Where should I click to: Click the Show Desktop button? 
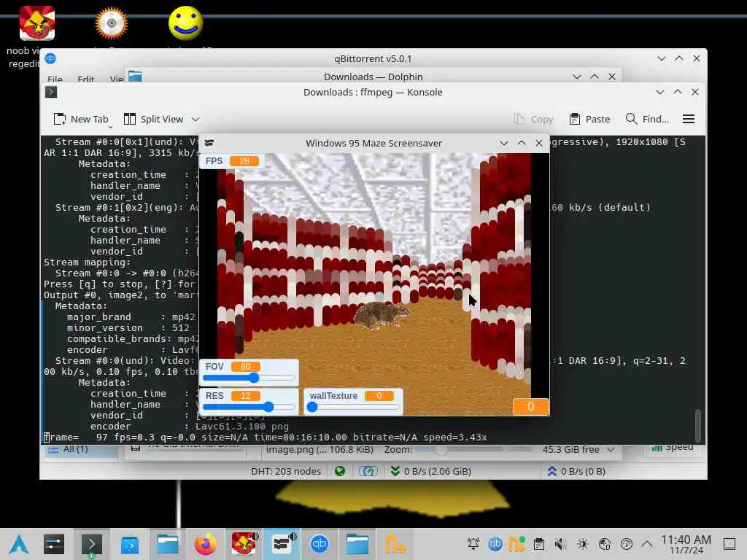click(729, 544)
